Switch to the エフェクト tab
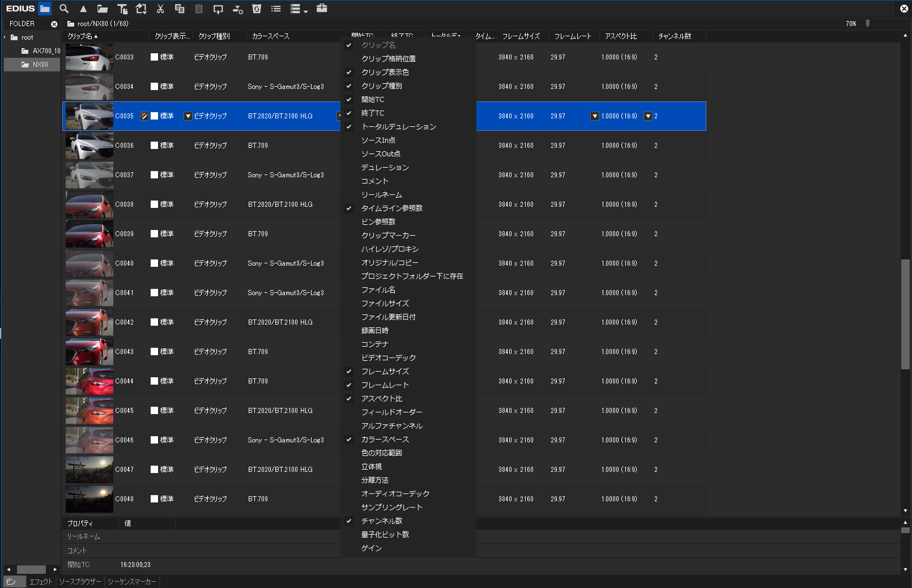 pos(41,581)
